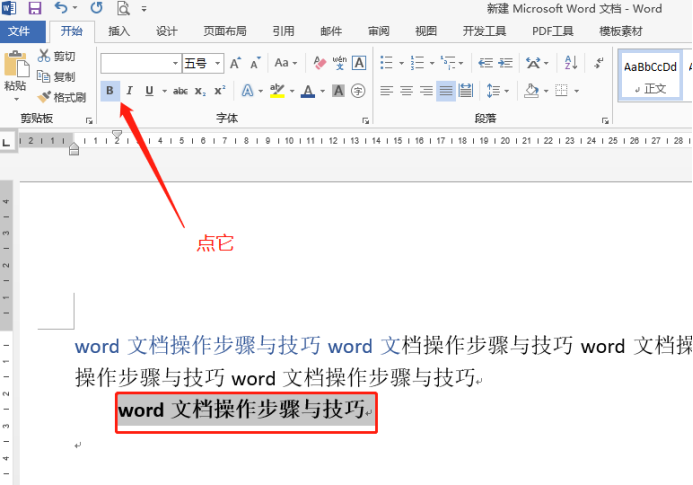Click Shrink Font icon
693x485 pixels.
(255, 63)
